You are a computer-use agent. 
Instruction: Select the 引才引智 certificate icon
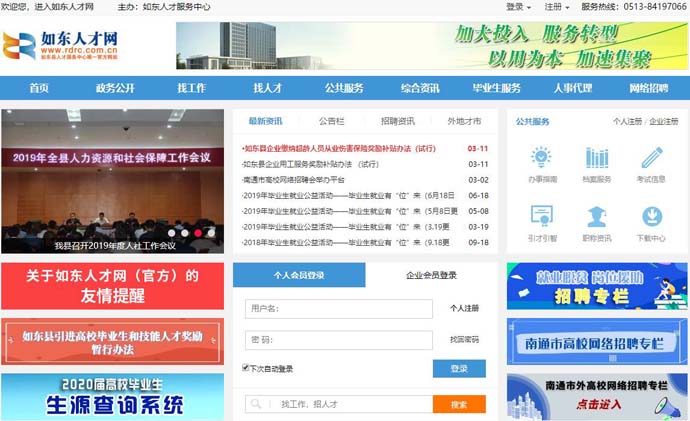pos(541,217)
